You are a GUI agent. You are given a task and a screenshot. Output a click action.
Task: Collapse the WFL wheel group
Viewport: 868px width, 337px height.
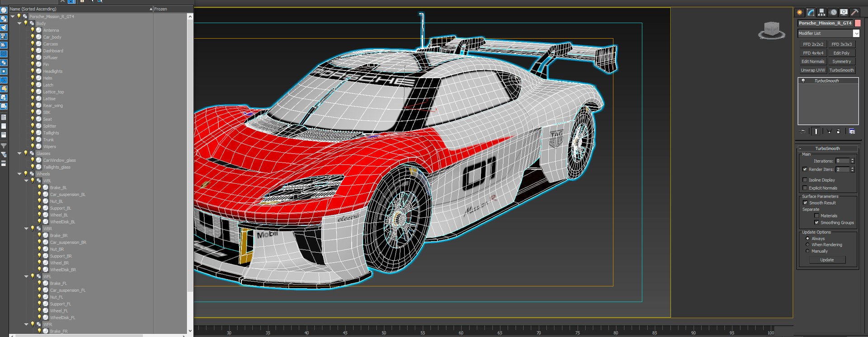pyautogui.click(x=26, y=276)
